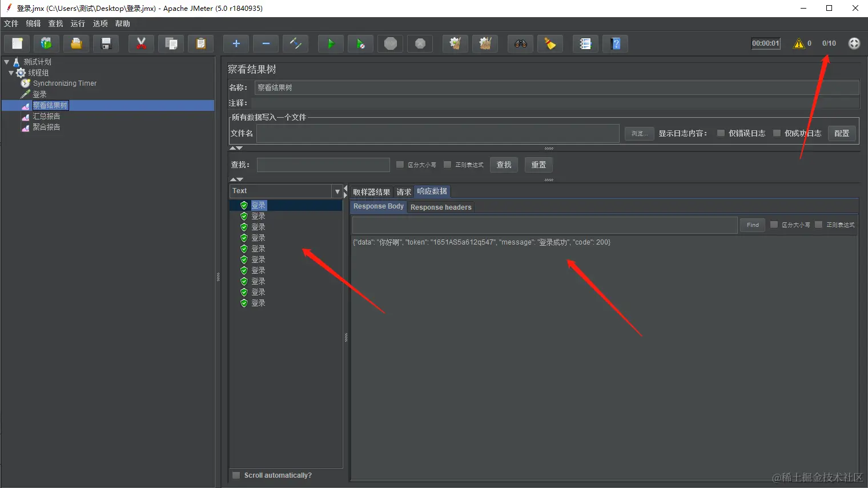The height and width of the screenshot is (488, 868).
Task: Open the 编辑 menu
Action: [34, 23]
